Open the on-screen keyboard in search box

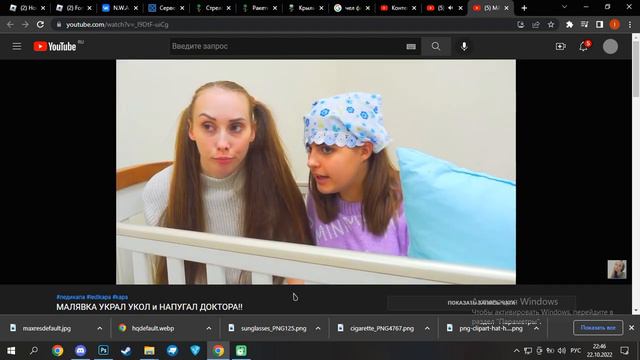tap(411, 47)
